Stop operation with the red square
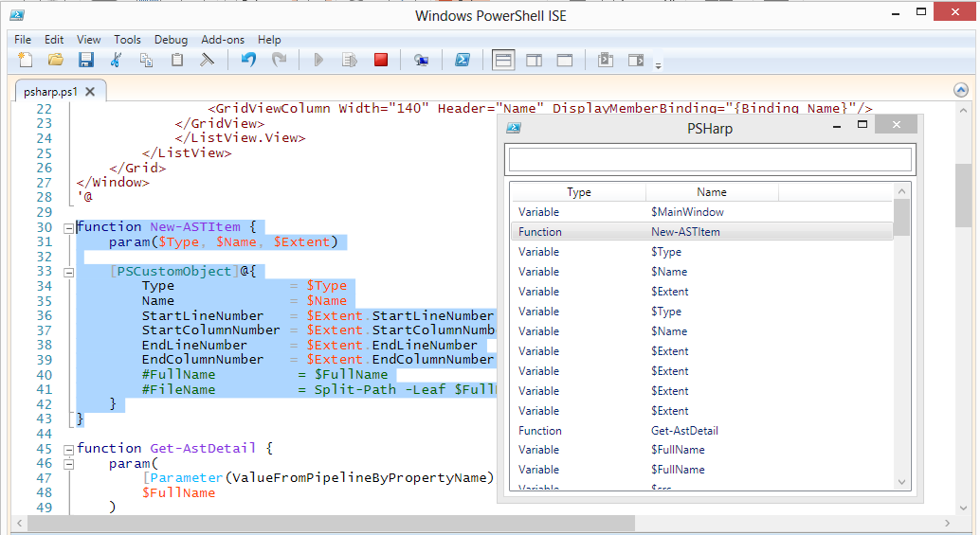 coord(381,60)
